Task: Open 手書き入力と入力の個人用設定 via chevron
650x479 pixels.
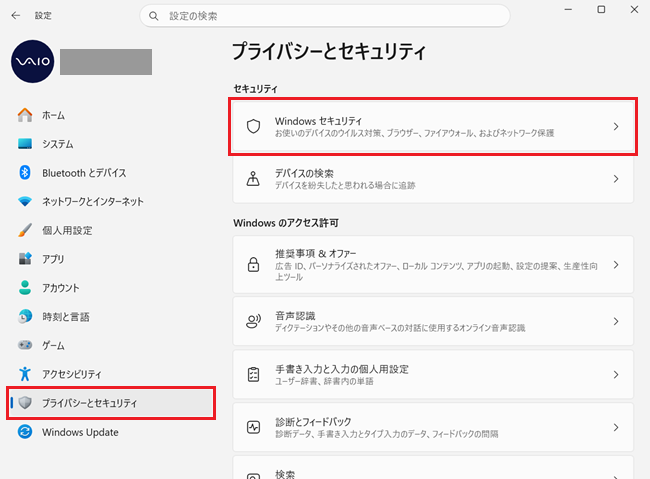Action: [616, 374]
